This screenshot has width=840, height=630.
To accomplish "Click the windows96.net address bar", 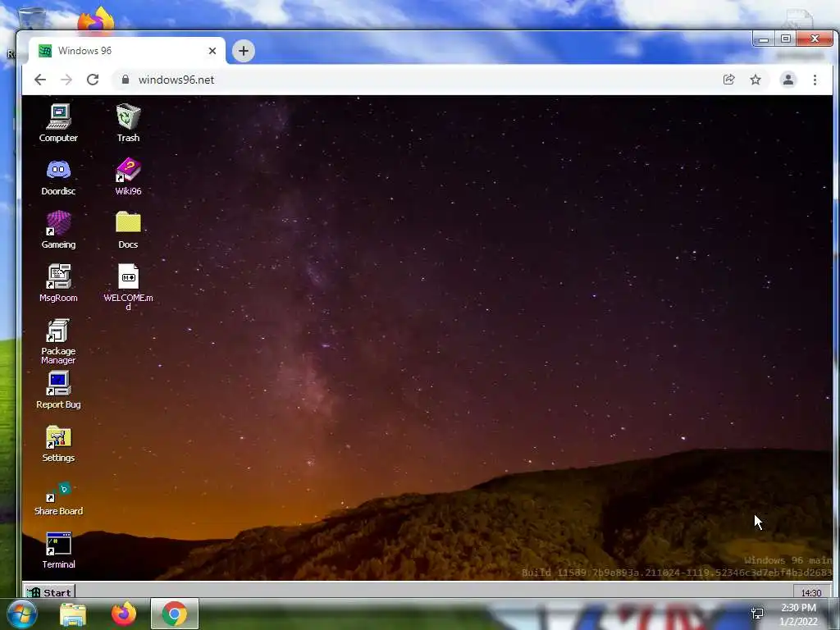I will 416,80.
